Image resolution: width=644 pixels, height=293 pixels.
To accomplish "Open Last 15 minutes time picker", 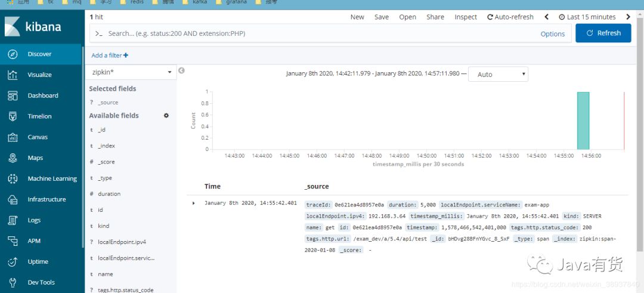I will click(587, 17).
